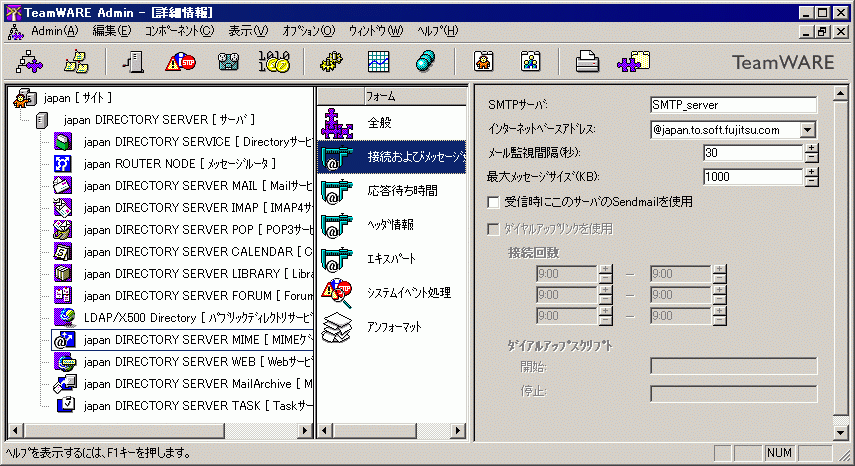This screenshot has width=855, height=466.
Task: Open the システムイベント処理 form
Action: coord(391,293)
